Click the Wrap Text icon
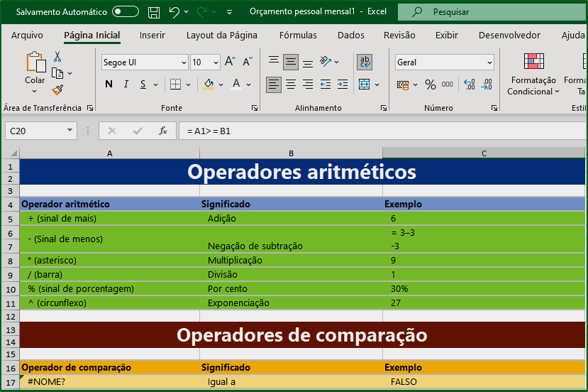This screenshot has height=392, width=588. [x=365, y=62]
